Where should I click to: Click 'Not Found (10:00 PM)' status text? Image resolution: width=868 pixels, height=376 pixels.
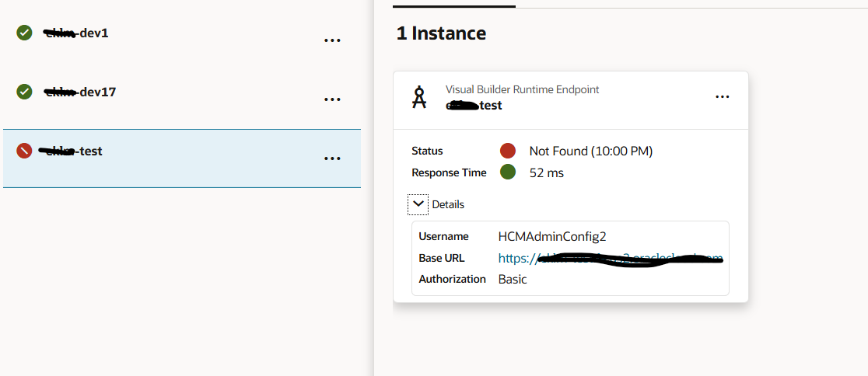point(590,151)
